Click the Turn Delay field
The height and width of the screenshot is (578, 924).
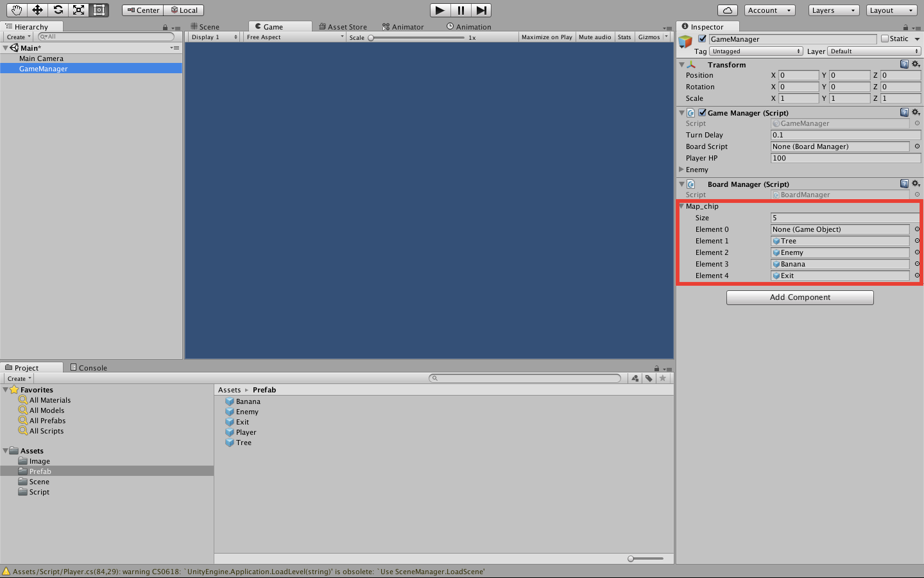846,135
